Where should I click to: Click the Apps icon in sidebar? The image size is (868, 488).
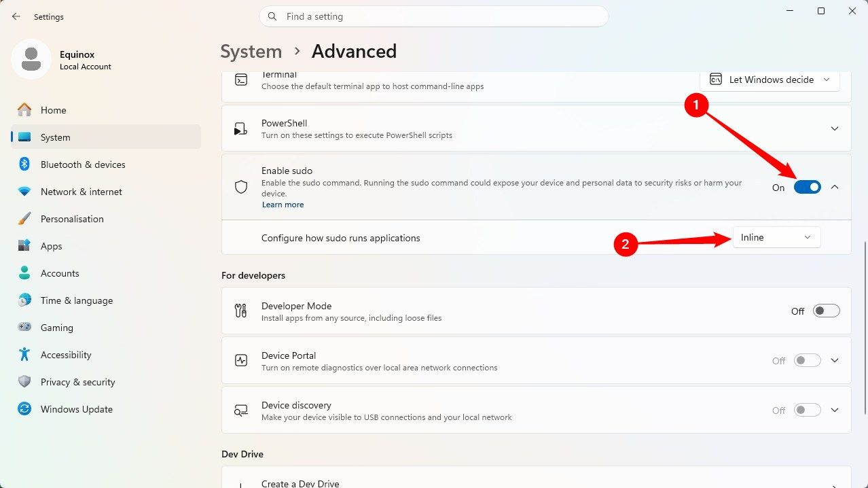pos(24,246)
